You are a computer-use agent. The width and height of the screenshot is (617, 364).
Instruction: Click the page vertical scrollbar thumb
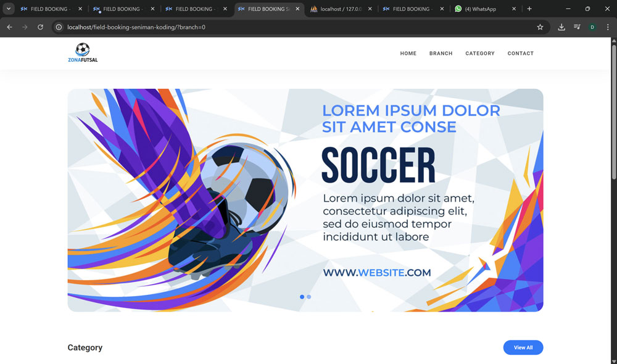click(x=613, y=112)
